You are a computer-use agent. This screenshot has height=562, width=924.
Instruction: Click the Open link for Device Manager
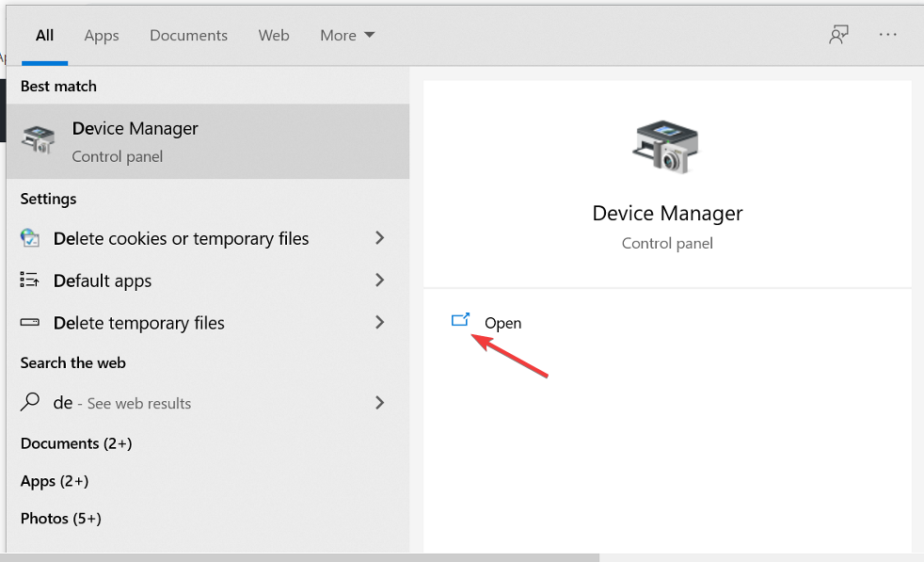(x=502, y=323)
